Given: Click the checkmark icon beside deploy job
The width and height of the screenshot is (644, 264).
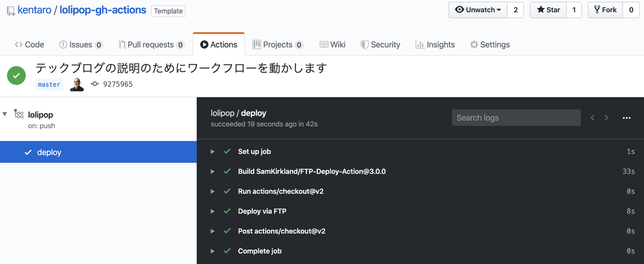Looking at the screenshot, I should (28, 152).
